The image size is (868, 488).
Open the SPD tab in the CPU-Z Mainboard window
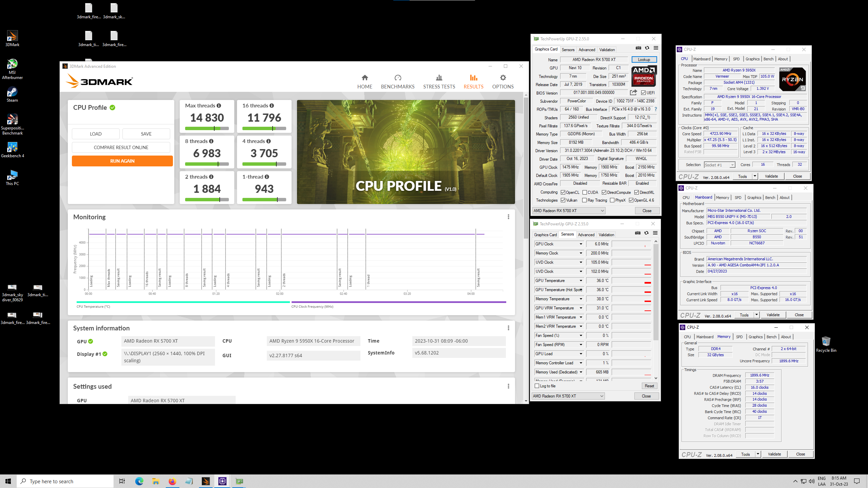click(738, 198)
